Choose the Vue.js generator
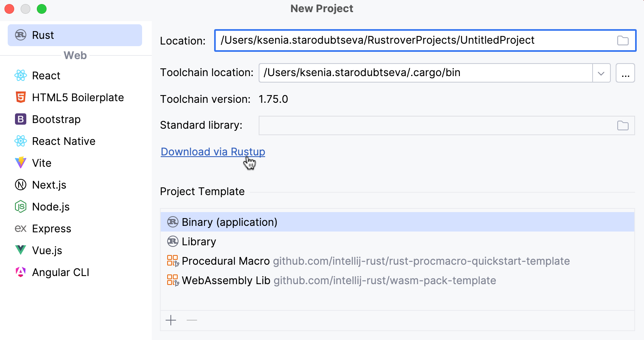Image resolution: width=644 pixels, height=340 pixels. [x=47, y=251]
